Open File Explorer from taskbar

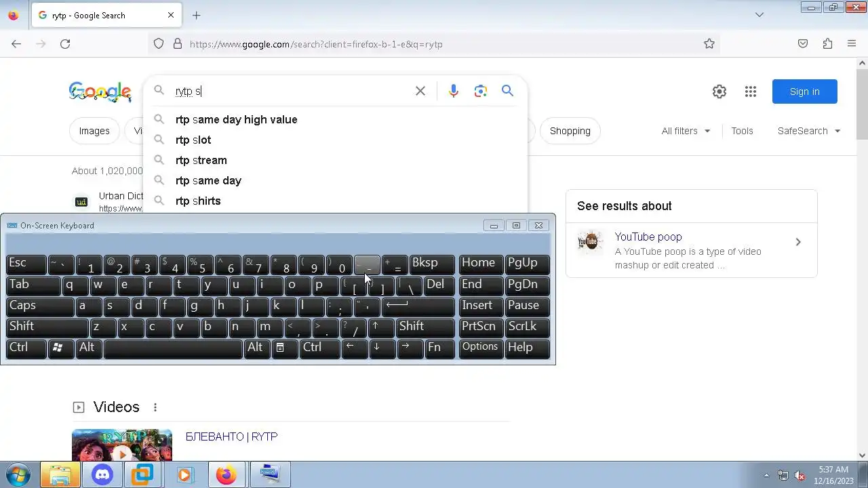[x=60, y=475]
